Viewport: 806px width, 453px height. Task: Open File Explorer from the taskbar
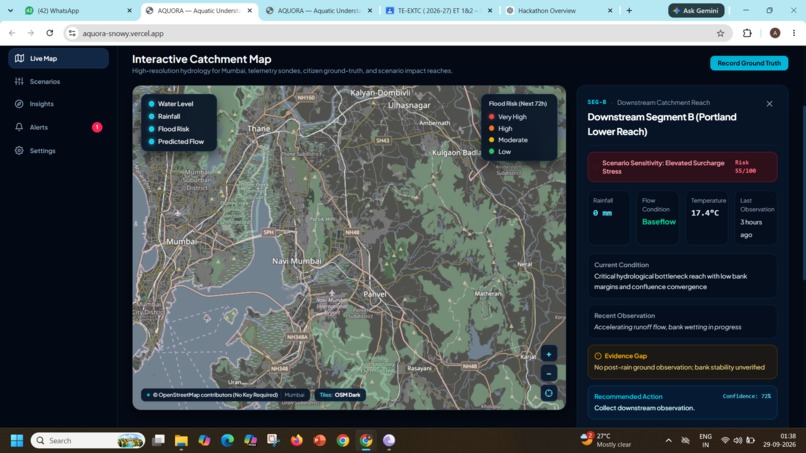181,441
